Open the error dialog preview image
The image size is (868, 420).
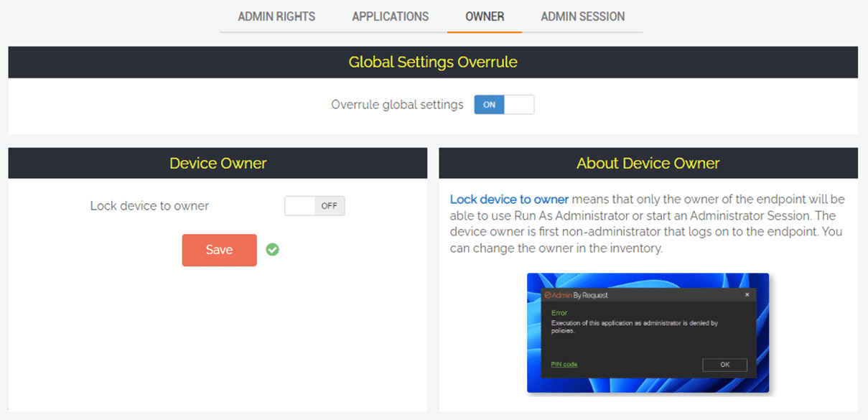(x=648, y=332)
